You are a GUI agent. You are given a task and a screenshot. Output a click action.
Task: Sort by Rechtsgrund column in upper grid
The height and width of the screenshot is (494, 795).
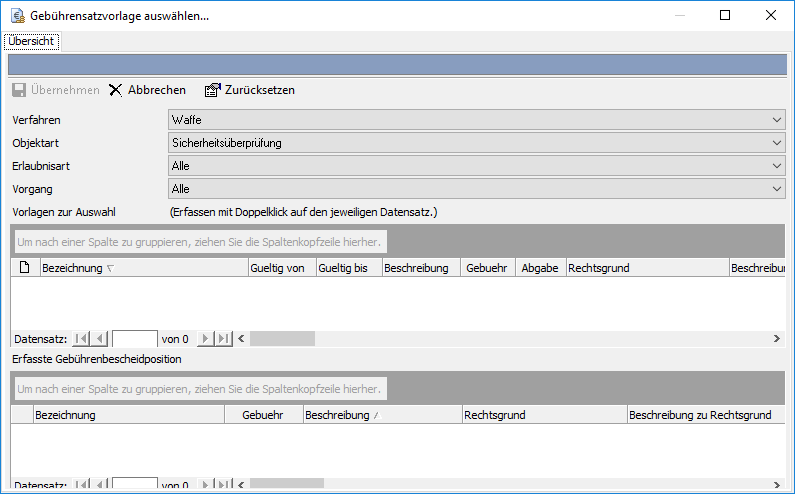(645, 268)
